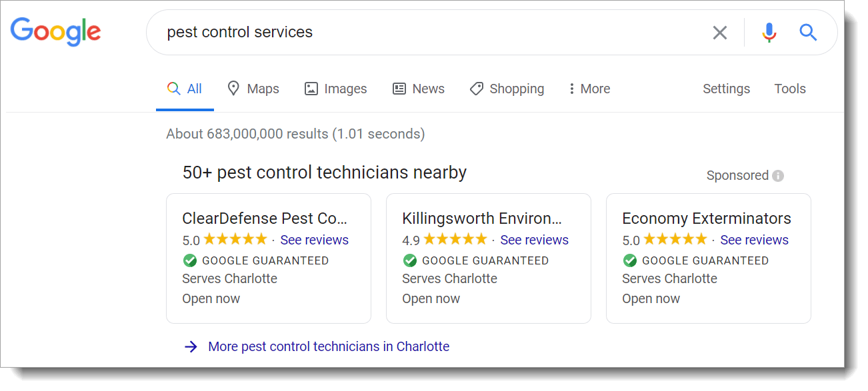Image resolution: width=868 pixels, height=391 pixels.
Task: Open the News results tab
Action: tap(419, 89)
